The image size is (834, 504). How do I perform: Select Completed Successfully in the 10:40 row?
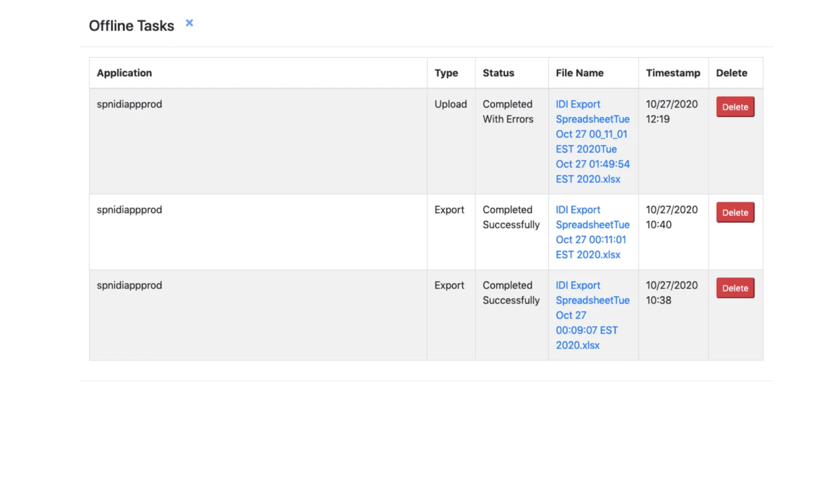[x=511, y=217]
